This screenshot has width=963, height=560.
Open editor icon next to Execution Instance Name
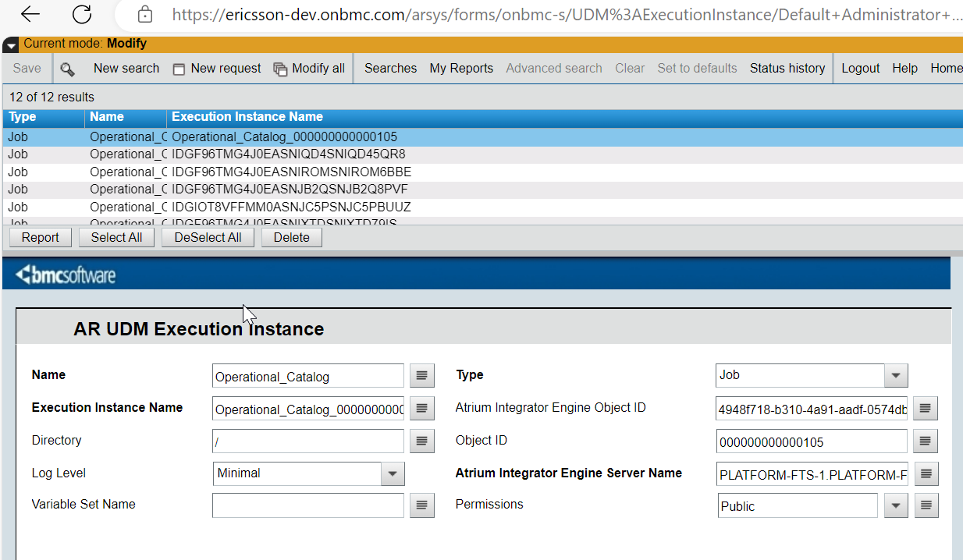[x=421, y=408]
